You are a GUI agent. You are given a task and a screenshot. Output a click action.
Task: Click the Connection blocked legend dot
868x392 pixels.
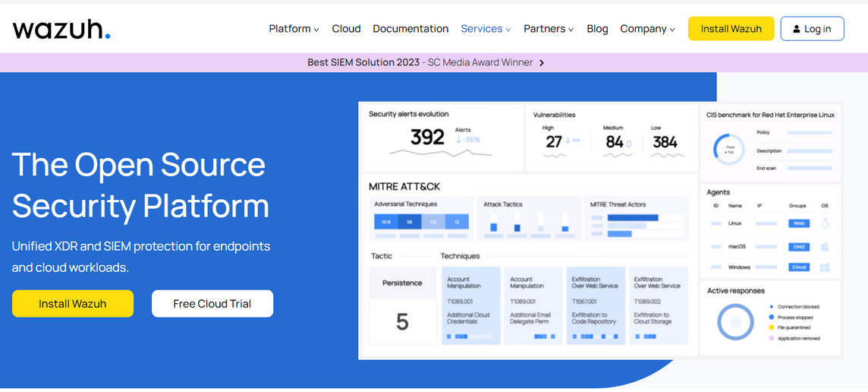(x=771, y=307)
